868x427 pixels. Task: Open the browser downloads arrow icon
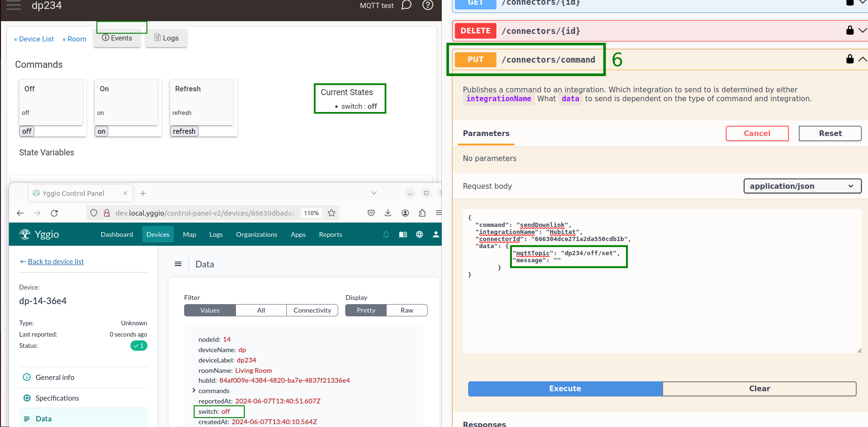click(x=388, y=213)
